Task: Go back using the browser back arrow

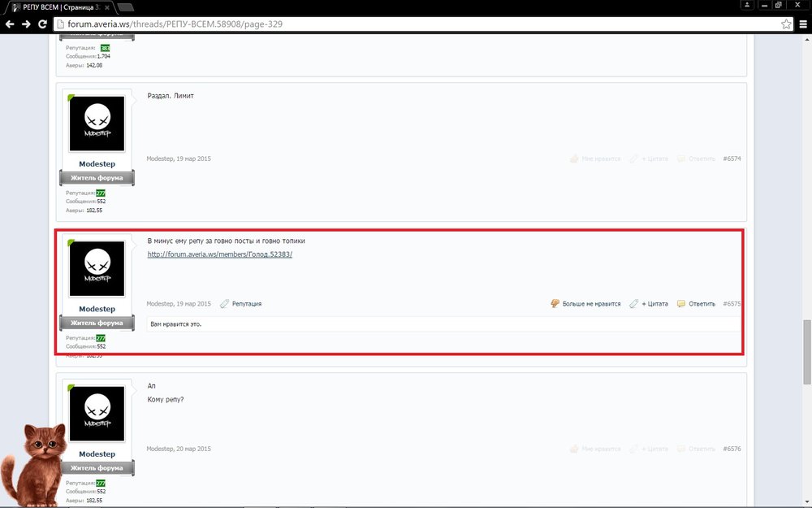Action: pyautogui.click(x=10, y=24)
